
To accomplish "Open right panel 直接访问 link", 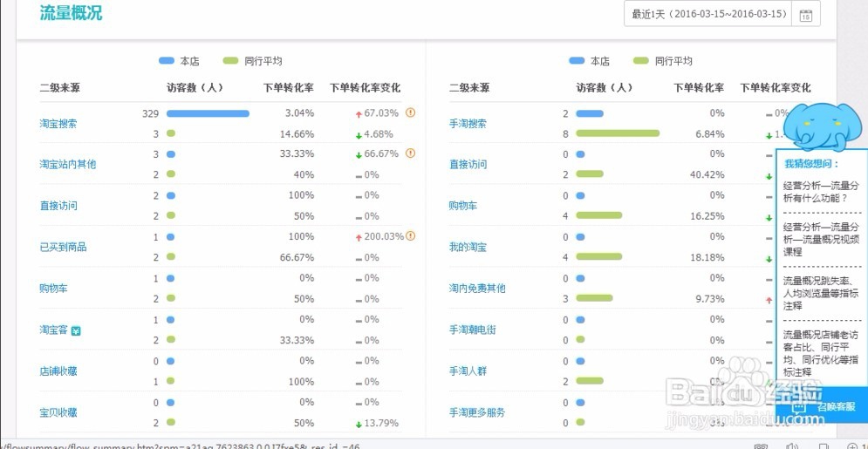I will [x=468, y=164].
